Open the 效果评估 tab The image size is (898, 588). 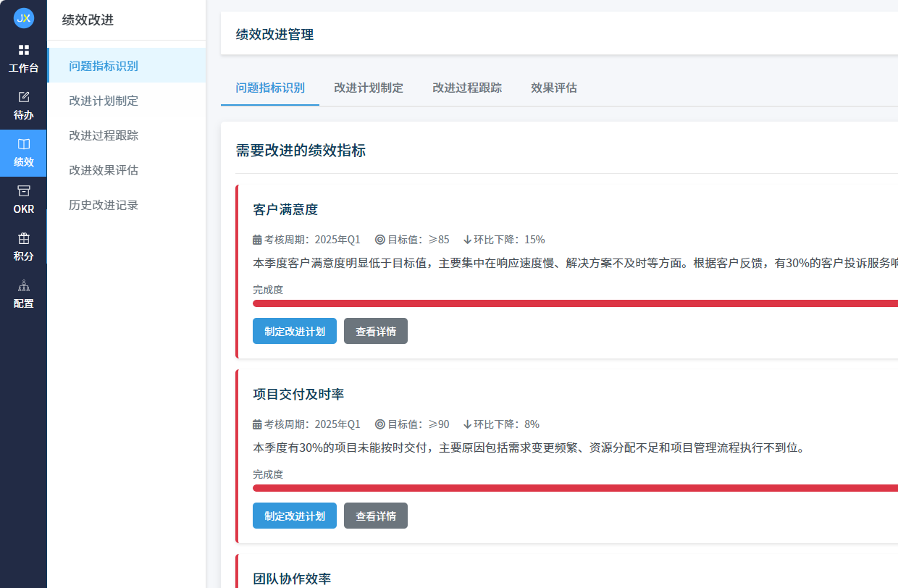click(x=553, y=88)
